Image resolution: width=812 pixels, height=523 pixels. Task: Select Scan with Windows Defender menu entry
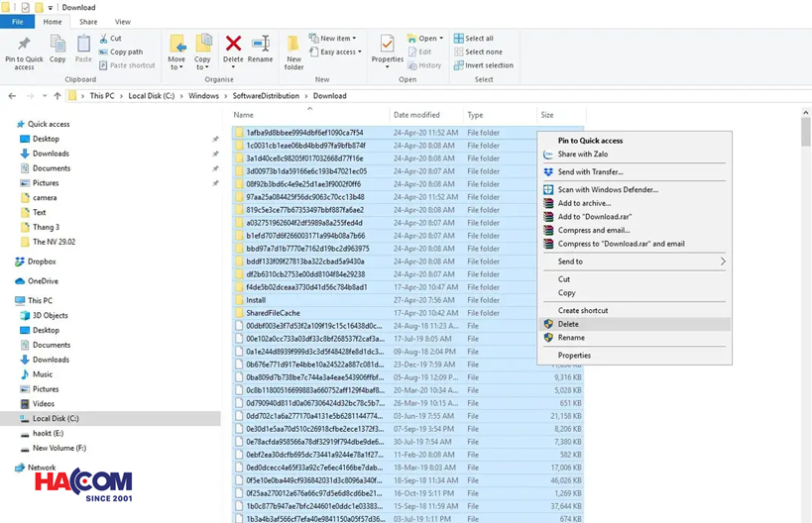(x=607, y=189)
